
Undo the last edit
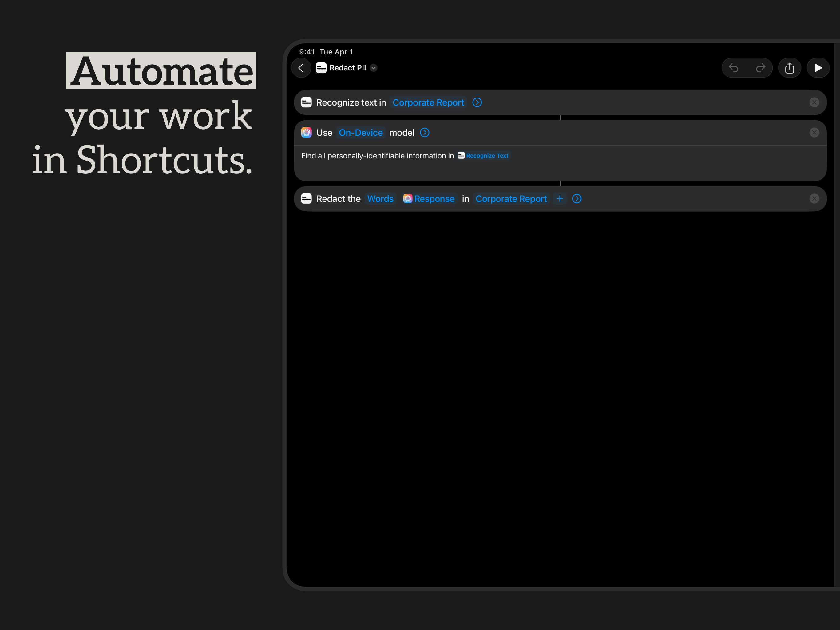[x=734, y=68]
